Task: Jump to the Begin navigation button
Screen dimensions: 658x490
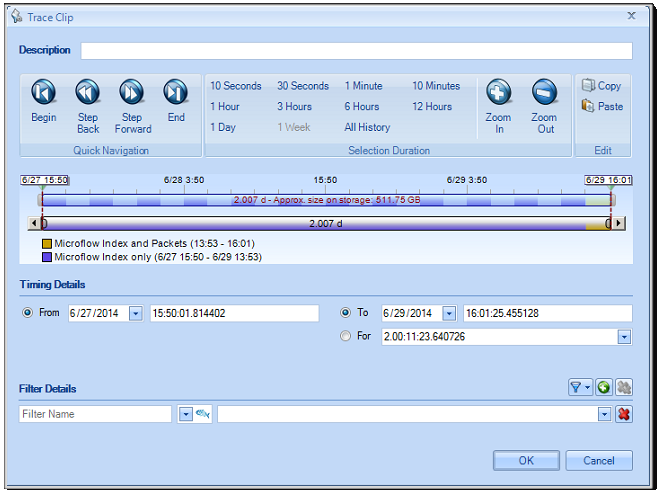Action: click(43, 93)
